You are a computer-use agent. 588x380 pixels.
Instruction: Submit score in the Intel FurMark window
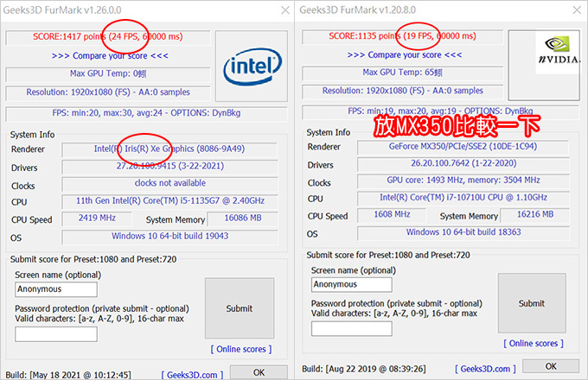click(240, 308)
